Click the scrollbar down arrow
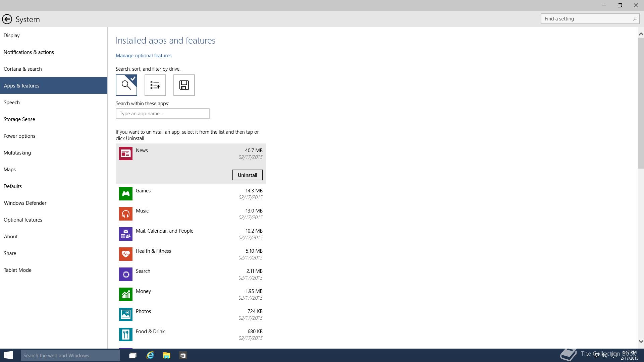 point(641,342)
